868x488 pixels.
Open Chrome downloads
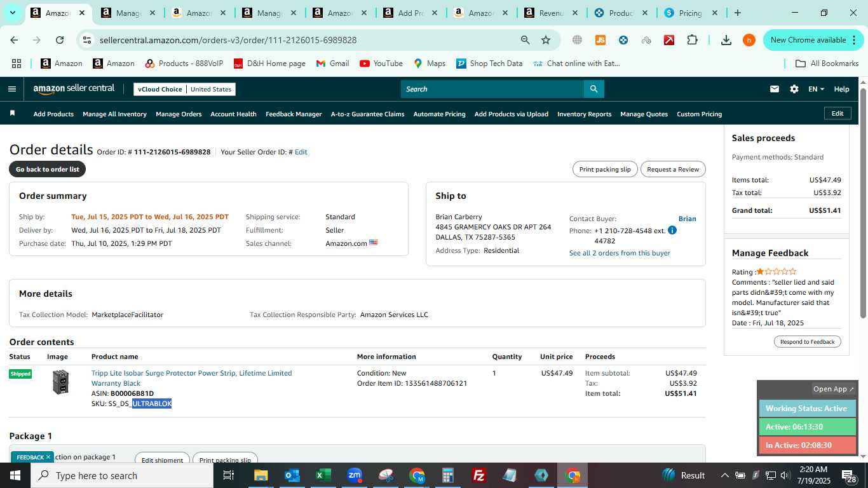726,40
